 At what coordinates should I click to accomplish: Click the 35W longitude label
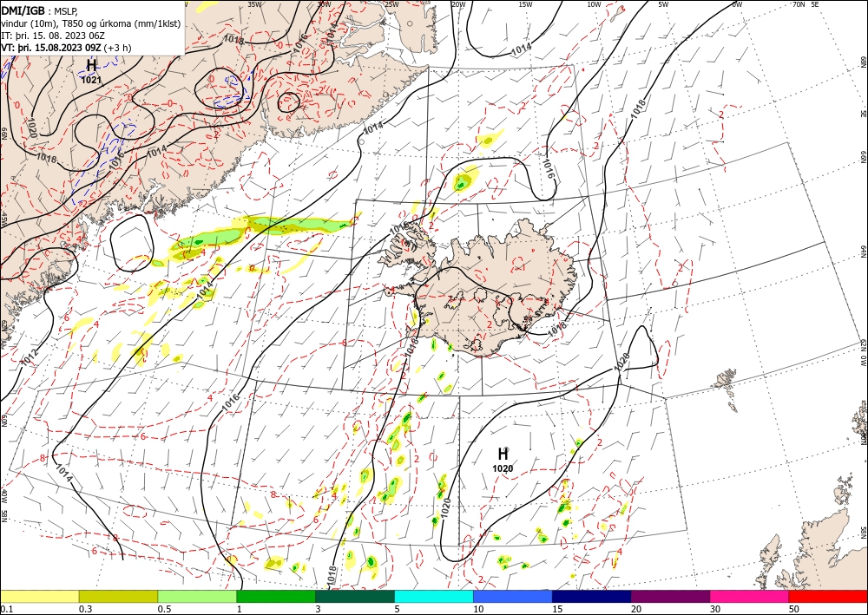[x=254, y=4]
